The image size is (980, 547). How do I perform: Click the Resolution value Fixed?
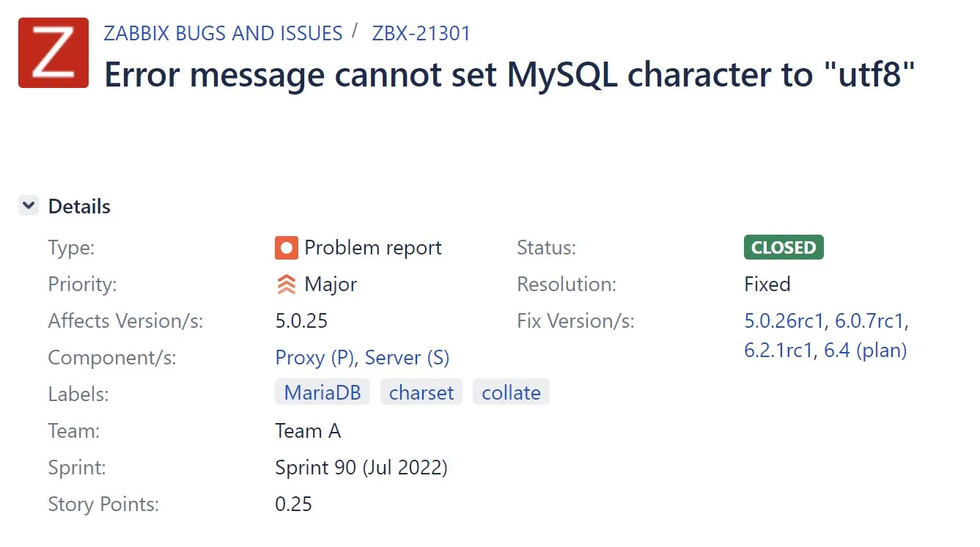point(767,284)
